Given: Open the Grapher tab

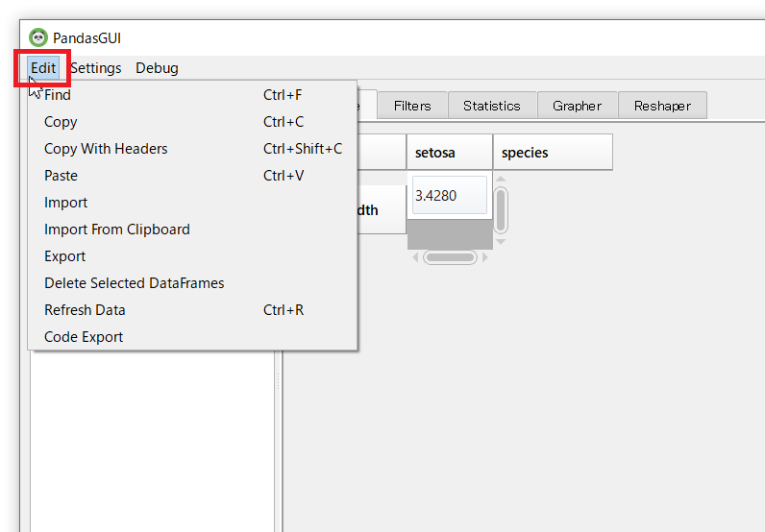Looking at the screenshot, I should [x=577, y=106].
